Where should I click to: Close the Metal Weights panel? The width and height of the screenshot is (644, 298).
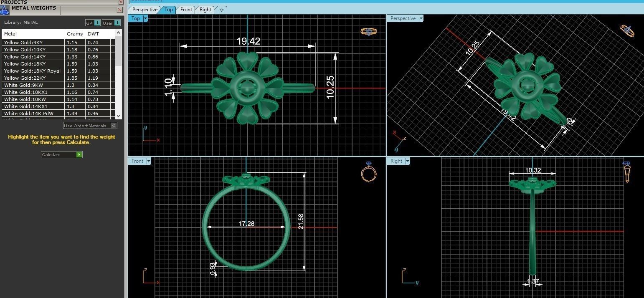point(120,10)
